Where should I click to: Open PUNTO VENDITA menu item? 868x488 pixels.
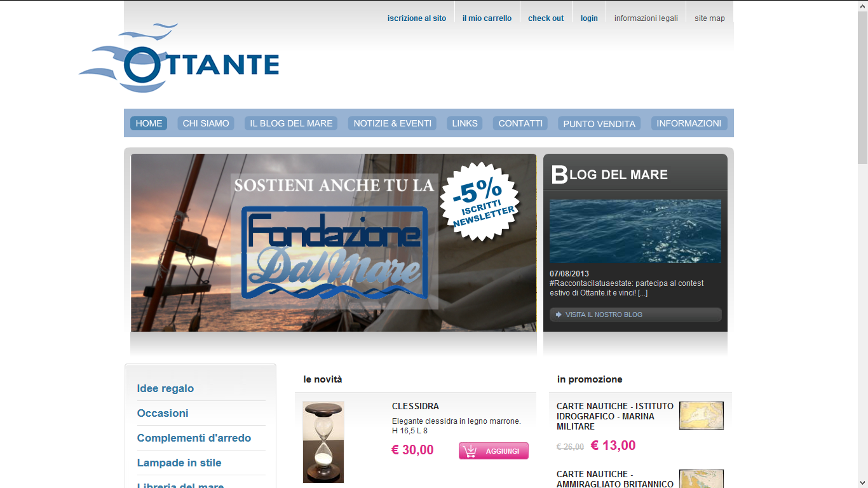(x=599, y=124)
